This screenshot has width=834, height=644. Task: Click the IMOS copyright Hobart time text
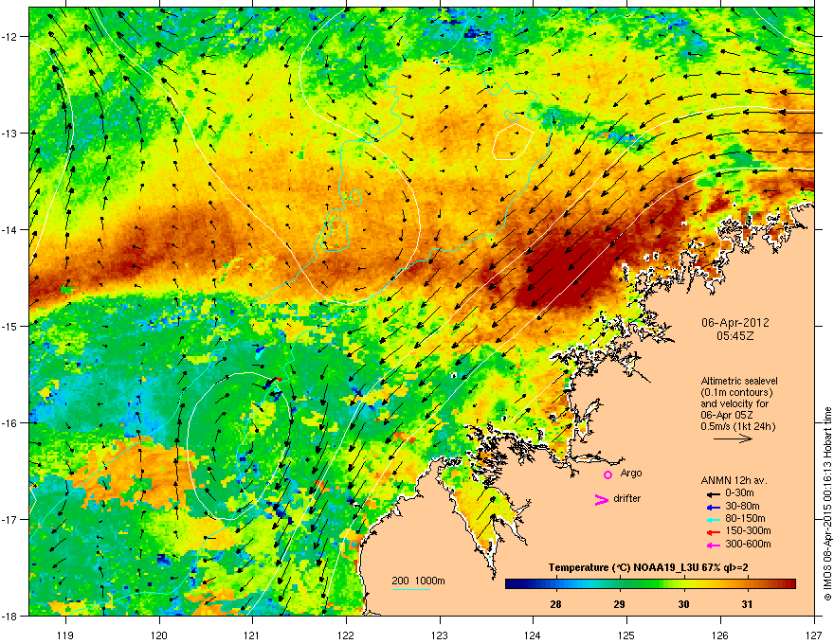(x=827, y=504)
